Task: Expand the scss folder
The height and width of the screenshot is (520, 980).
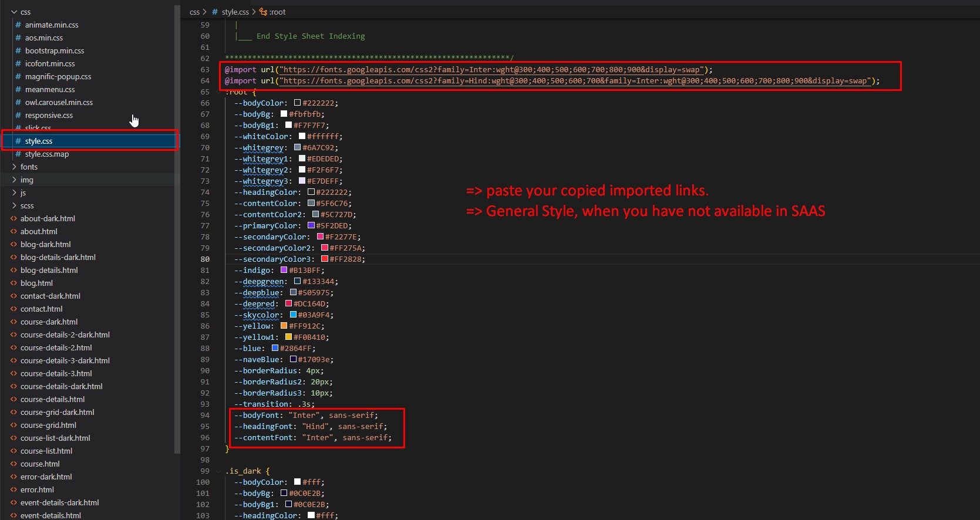Action: [x=27, y=205]
